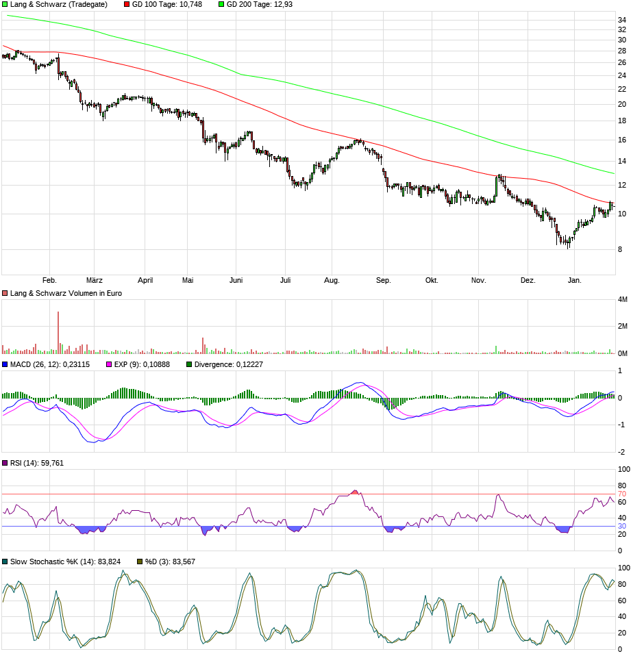Click the 'RSI (14): 59,761' label

[37, 464]
